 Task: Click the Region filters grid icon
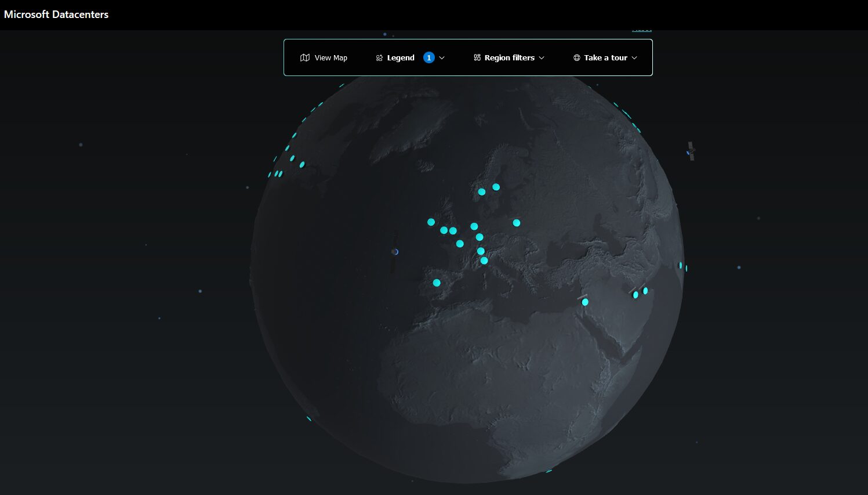click(477, 57)
